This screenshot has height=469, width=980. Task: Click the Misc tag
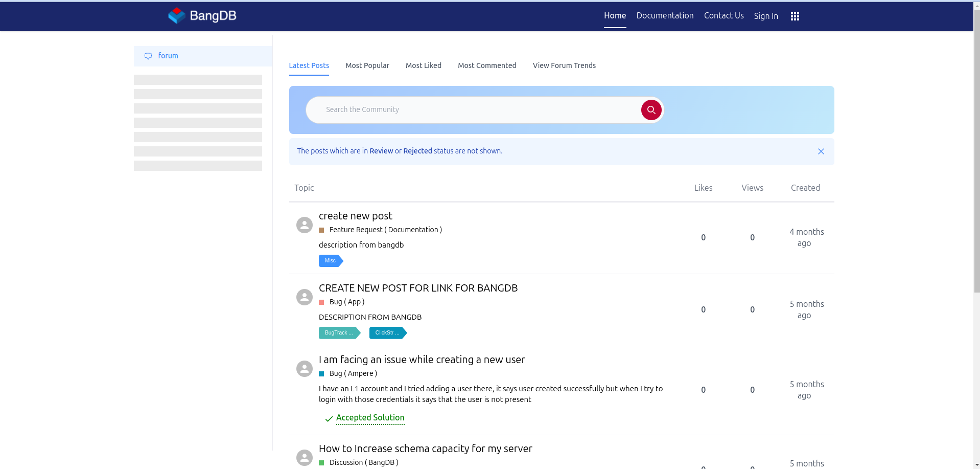pos(331,261)
